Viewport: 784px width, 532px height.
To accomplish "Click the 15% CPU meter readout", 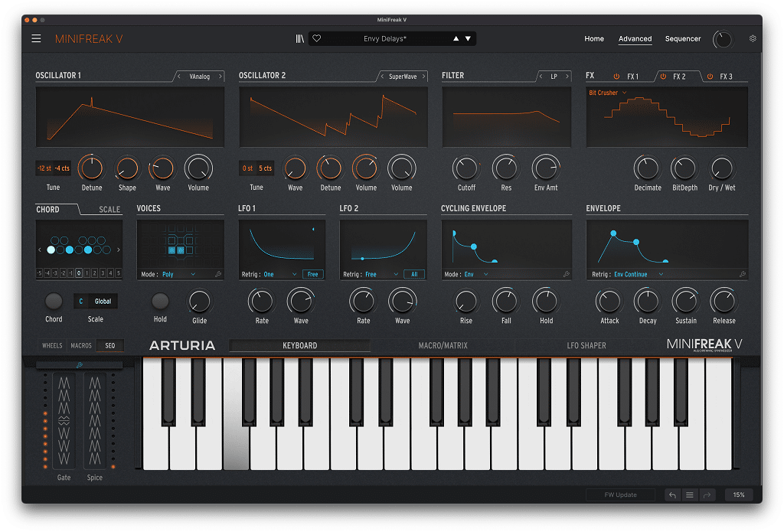I will click(x=739, y=495).
